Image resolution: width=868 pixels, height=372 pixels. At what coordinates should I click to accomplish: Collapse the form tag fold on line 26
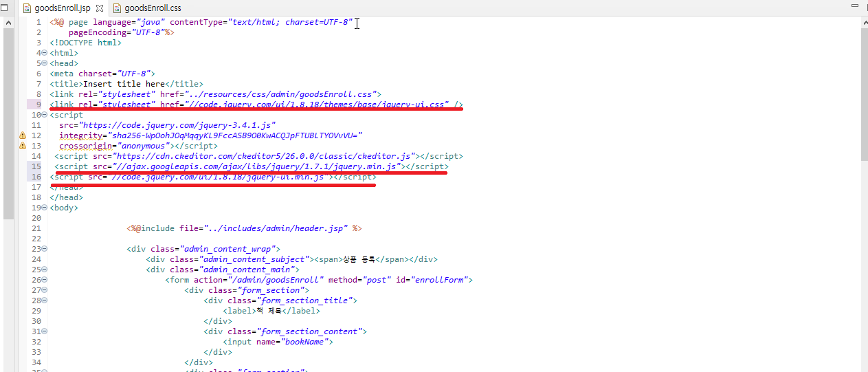point(45,280)
